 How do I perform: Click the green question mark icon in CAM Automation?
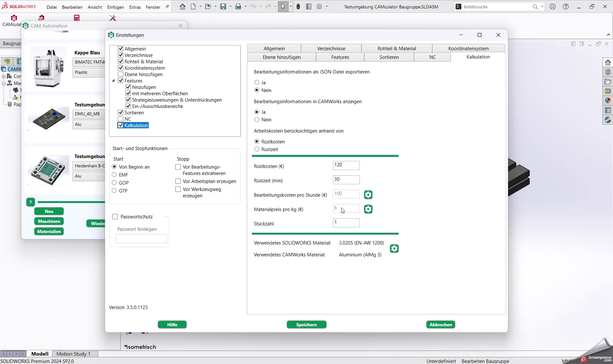30,202
